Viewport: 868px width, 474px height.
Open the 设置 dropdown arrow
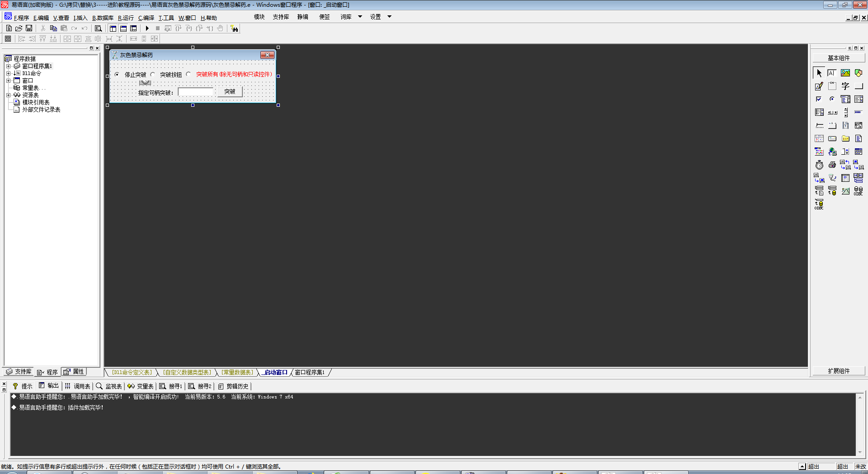pos(389,17)
